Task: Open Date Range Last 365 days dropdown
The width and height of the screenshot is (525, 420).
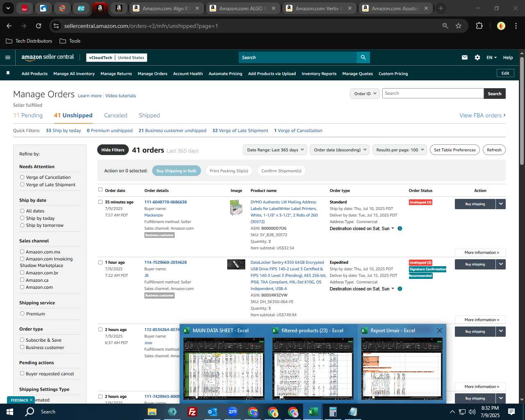Action: coord(275,150)
